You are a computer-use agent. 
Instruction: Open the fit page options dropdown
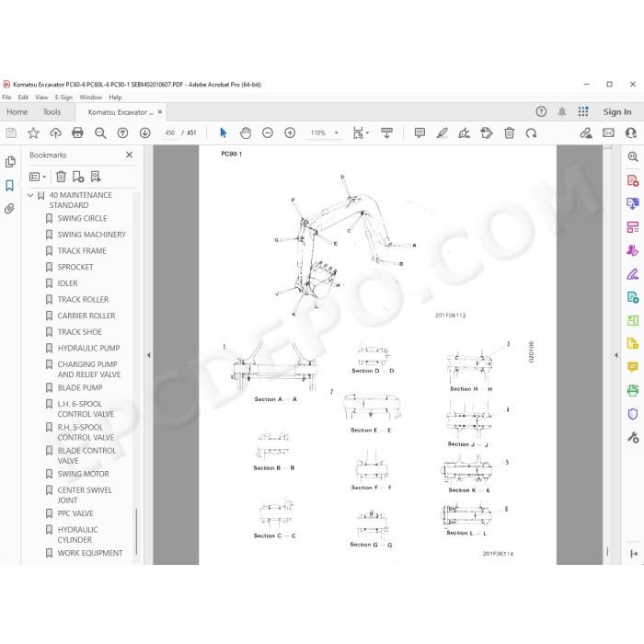pyautogui.click(x=361, y=133)
